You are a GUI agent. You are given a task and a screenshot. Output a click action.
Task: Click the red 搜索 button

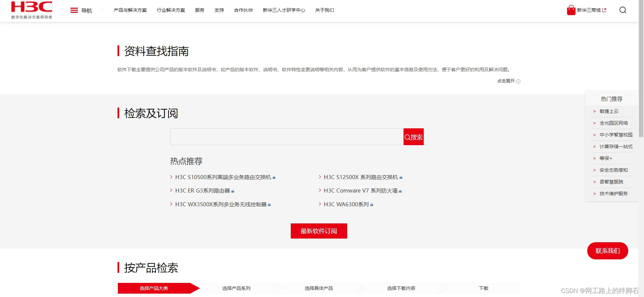[414, 137]
